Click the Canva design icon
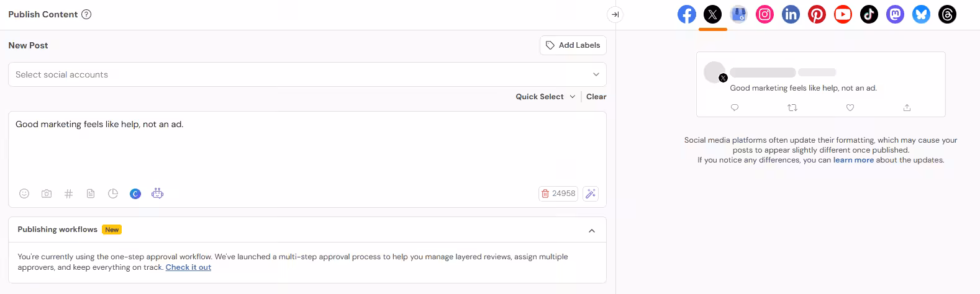980x294 pixels. click(x=135, y=194)
